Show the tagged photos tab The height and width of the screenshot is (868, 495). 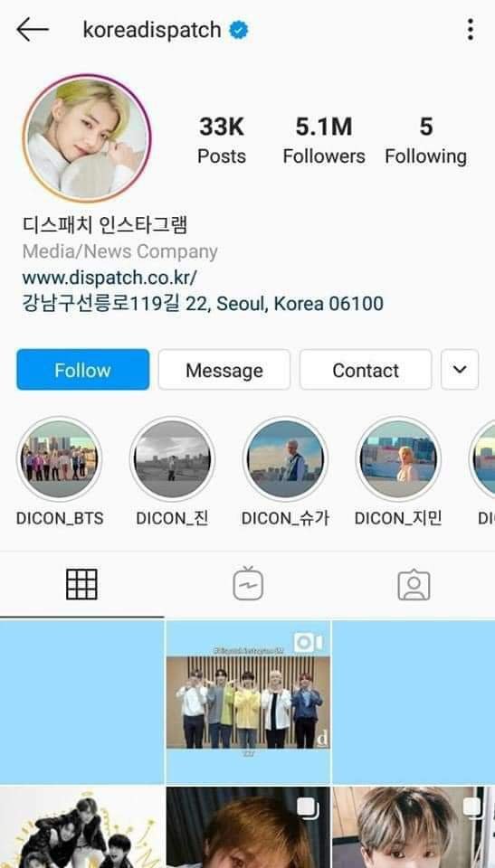[x=414, y=585]
